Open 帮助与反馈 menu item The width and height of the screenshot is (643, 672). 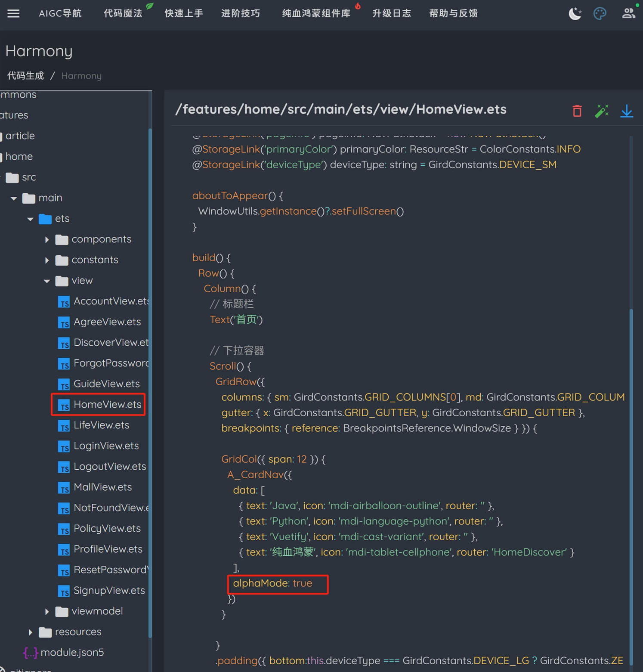click(454, 13)
